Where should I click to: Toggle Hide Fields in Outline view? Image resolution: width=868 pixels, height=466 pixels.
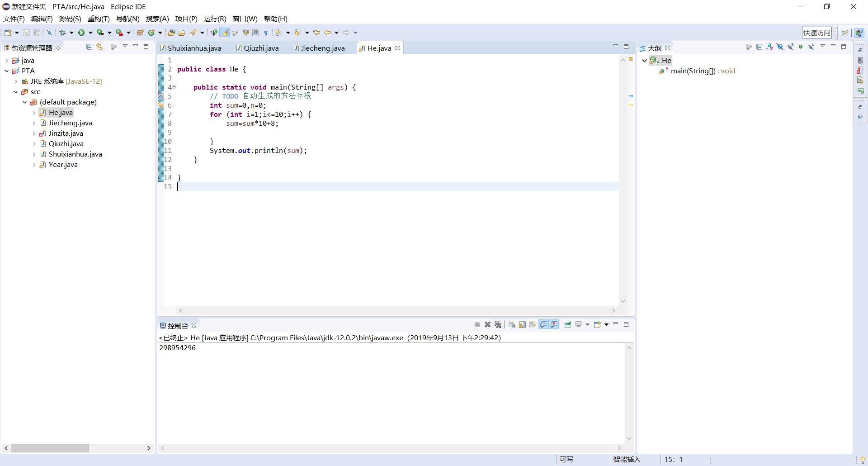pos(780,47)
